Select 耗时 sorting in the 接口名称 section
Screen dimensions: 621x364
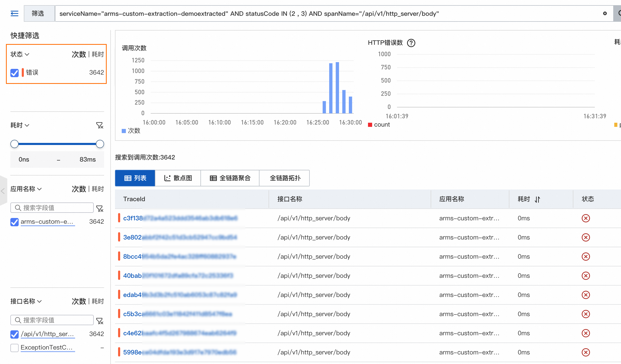[x=98, y=301]
